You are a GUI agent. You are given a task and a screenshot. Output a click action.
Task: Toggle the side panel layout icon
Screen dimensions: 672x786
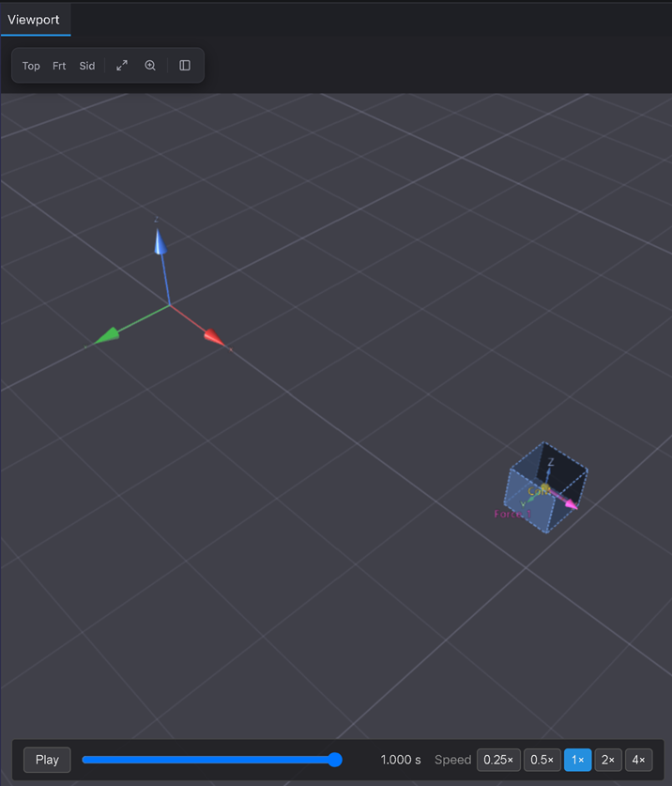coord(185,66)
